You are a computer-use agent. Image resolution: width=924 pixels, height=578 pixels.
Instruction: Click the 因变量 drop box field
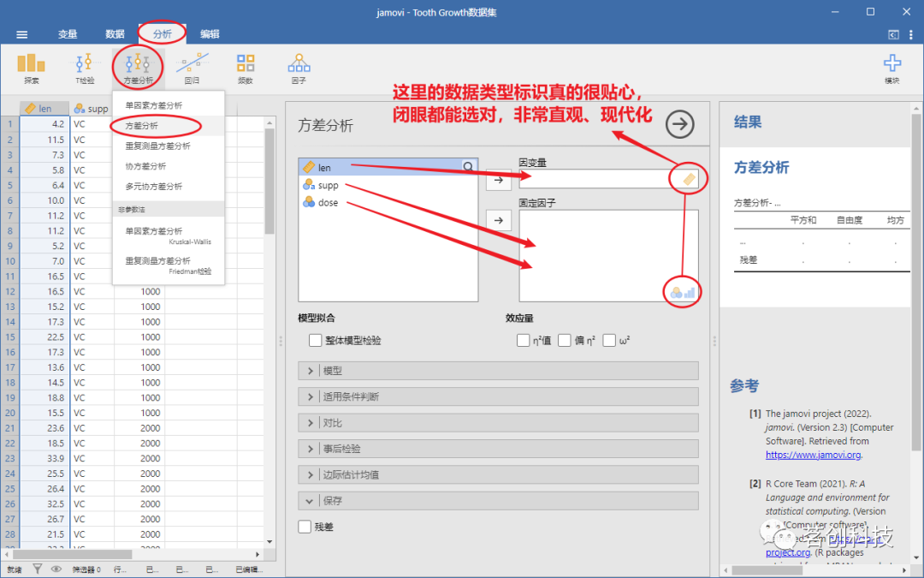pyautogui.click(x=609, y=179)
